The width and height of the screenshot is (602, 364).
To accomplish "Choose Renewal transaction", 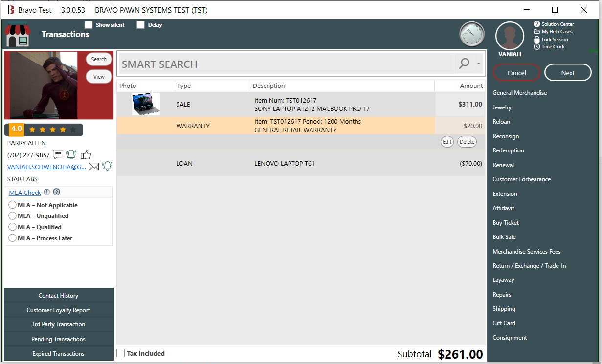I will pyautogui.click(x=503, y=165).
